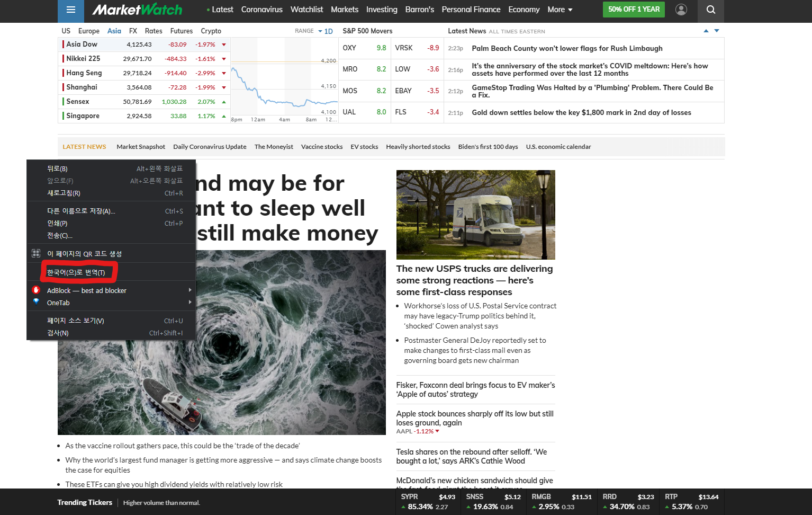
Task: Expand AdBlock submenu arrow
Action: pyautogui.click(x=190, y=290)
